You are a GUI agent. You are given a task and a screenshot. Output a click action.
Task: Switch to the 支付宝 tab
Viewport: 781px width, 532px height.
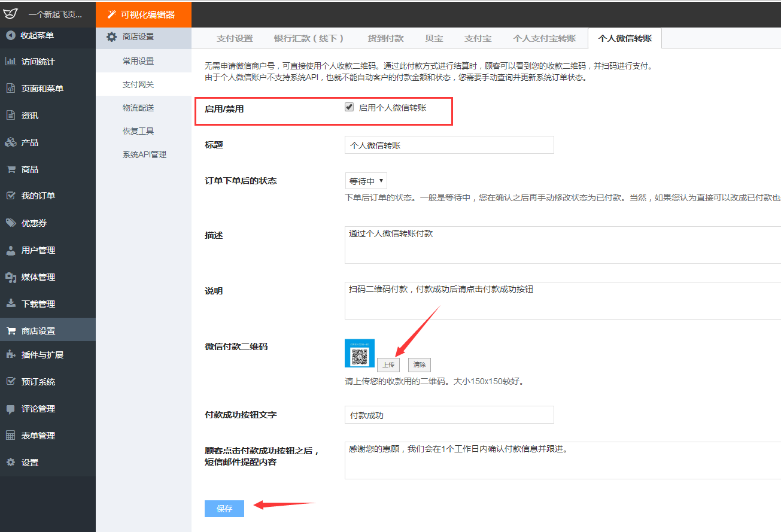click(x=478, y=38)
